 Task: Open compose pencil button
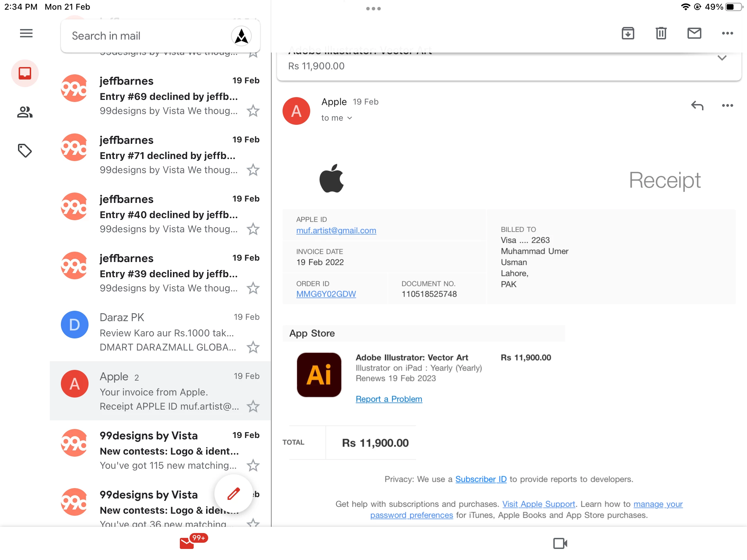(233, 493)
